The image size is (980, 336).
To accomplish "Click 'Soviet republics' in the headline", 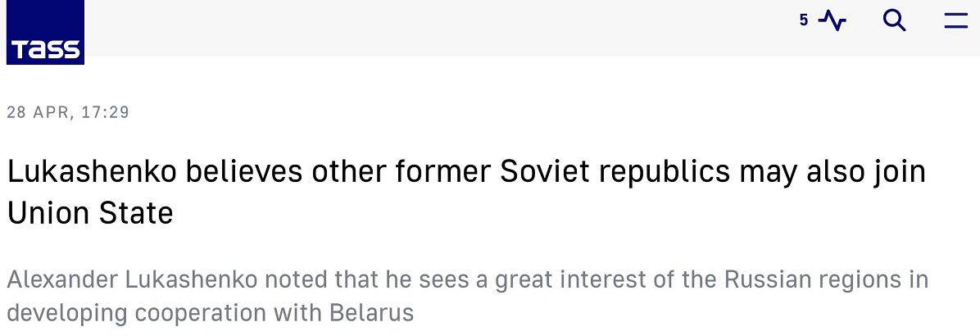I will [615, 172].
